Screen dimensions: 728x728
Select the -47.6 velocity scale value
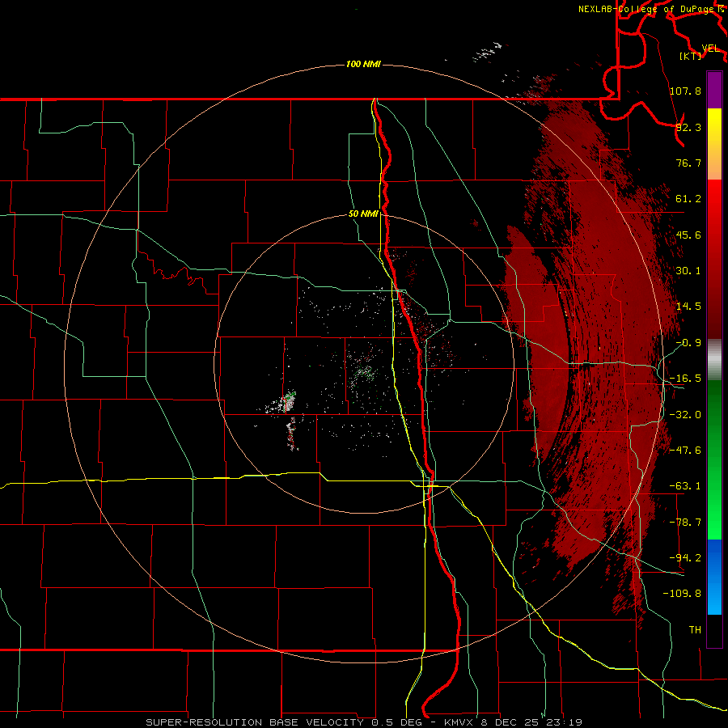pyautogui.click(x=685, y=451)
